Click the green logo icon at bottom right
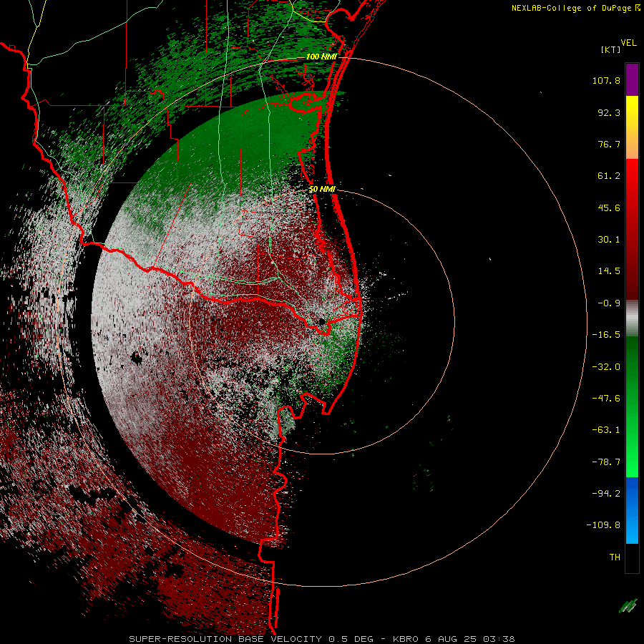 tap(628, 606)
